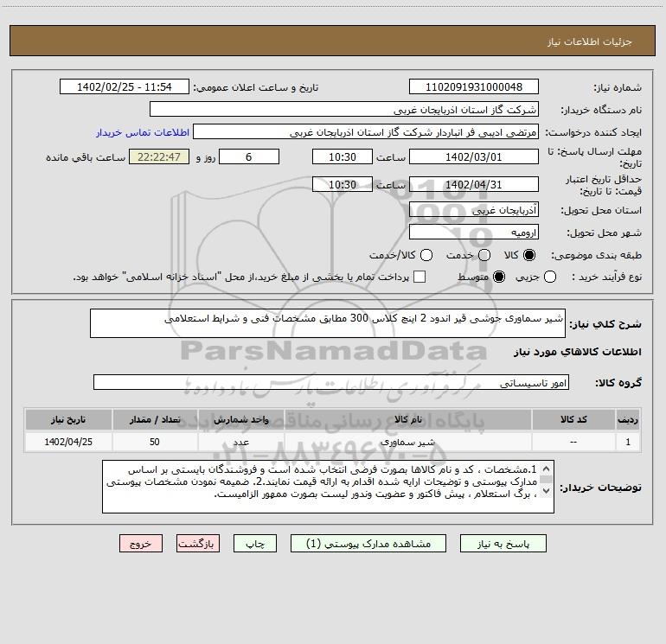Select the کالا/خدمت radio button
The width and height of the screenshot is (666, 644).
coord(426,255)
